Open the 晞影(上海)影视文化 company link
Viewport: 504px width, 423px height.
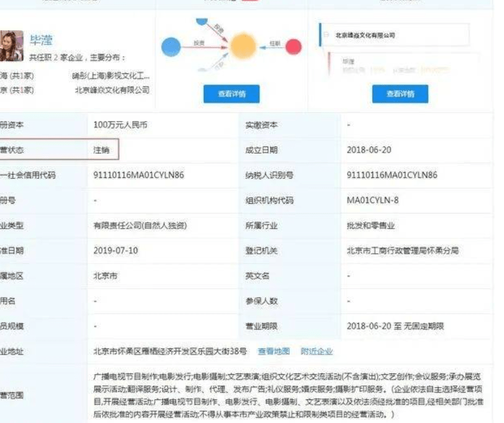click(x=111, y=75)
